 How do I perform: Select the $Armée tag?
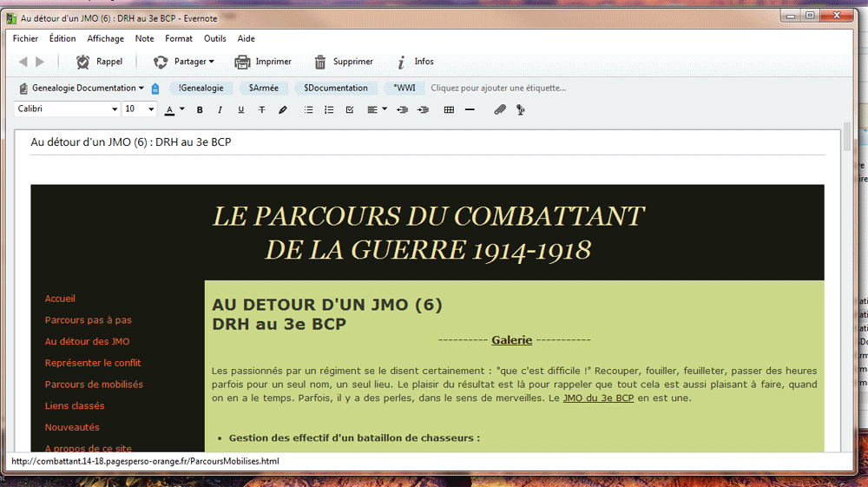coord(264,88)
